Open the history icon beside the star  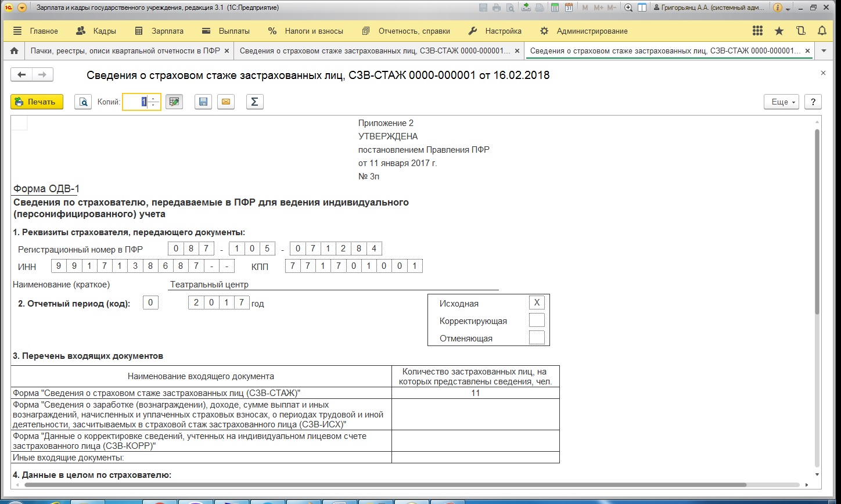(801, 31)
